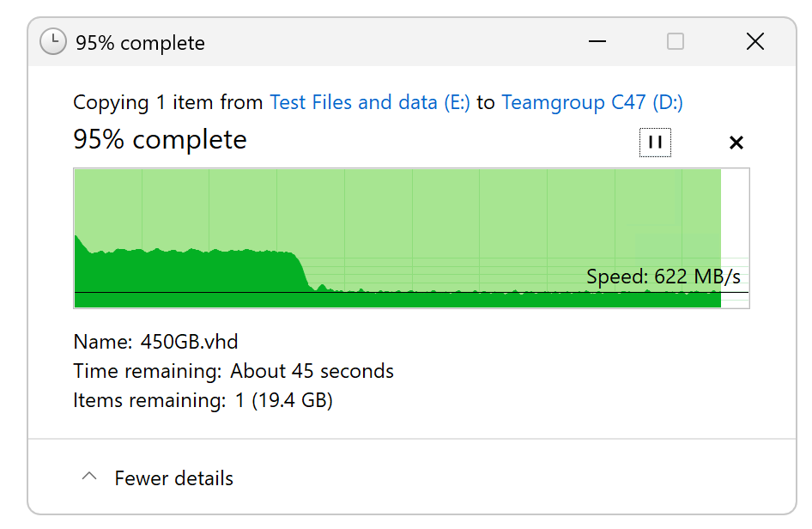Click the 95% complete window title text

click(x=140, y=42)
